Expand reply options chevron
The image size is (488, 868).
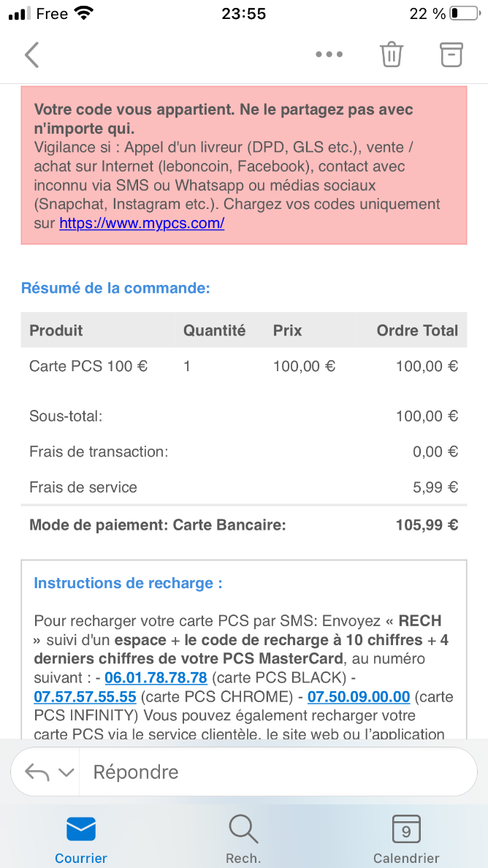pyautogui.click(x=66, y=772)
